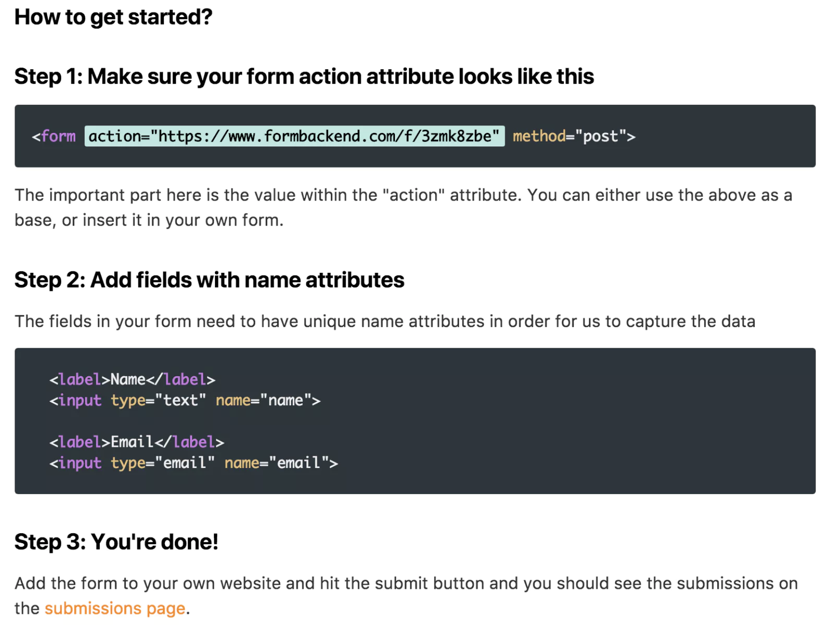
Task: Click the "post" value in the code
Action: [x=600, y=136]
